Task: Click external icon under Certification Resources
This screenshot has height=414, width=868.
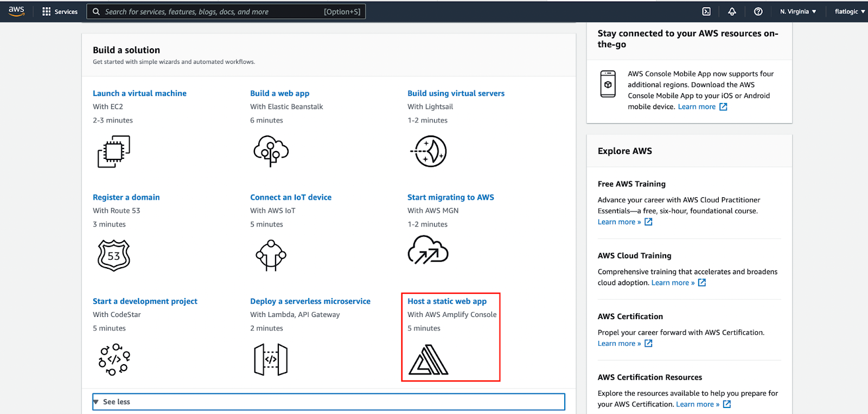Action: (x=727, y=404)
